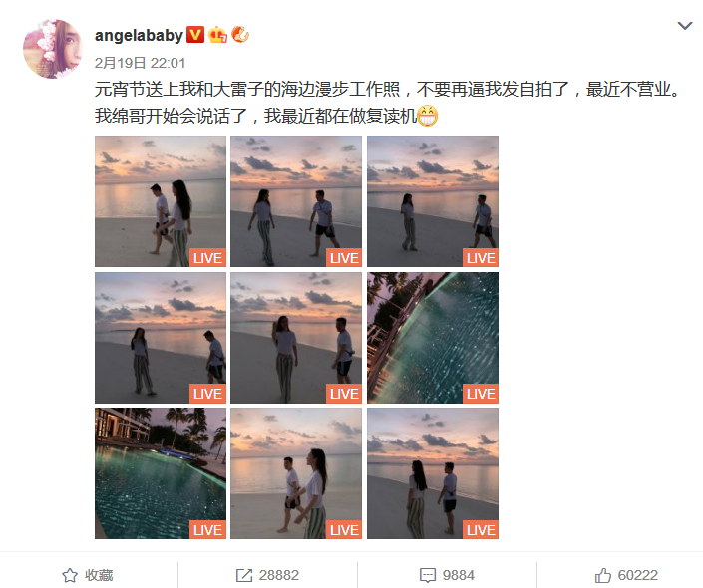Viewport: 703px width, 588px height.
Task: Click the repost count 28882
Action: pos(279,575)
